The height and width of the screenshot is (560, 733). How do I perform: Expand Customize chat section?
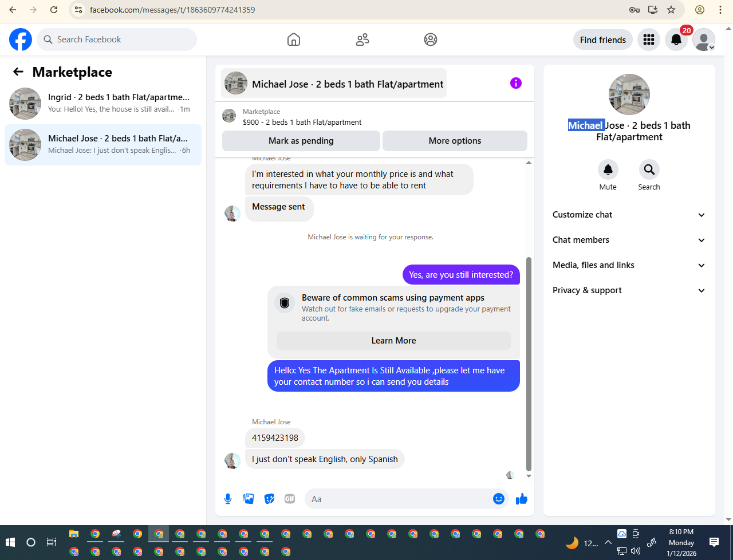tap(629, 215)
